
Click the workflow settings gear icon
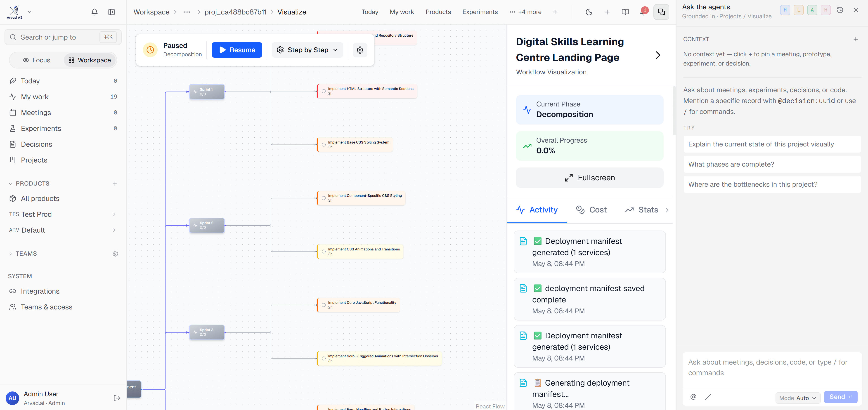[360, 50]
